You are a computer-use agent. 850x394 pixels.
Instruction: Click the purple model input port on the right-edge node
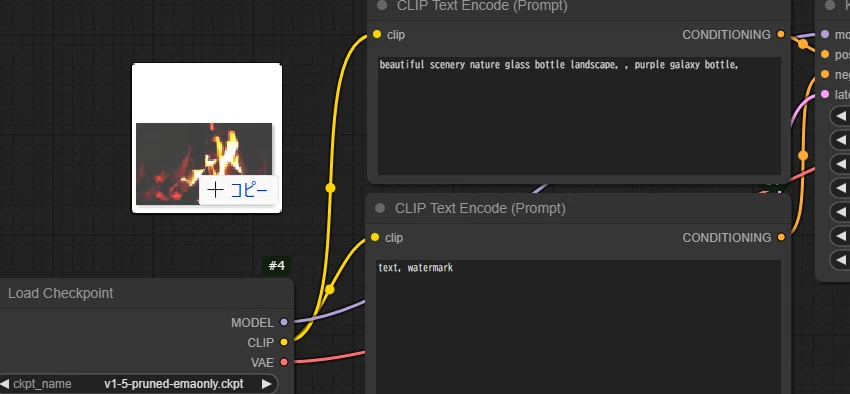[x=825, y=34]
